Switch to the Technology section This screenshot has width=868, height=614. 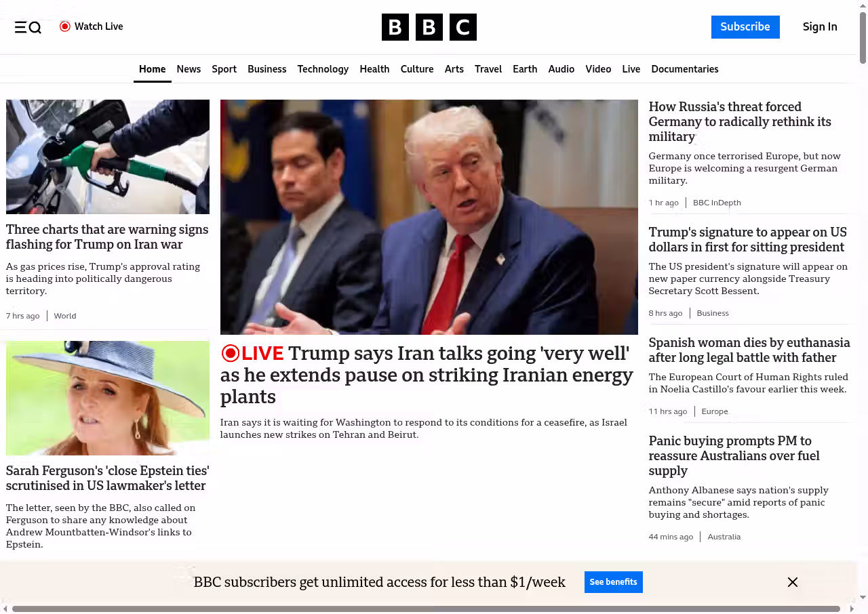point(323,69)
